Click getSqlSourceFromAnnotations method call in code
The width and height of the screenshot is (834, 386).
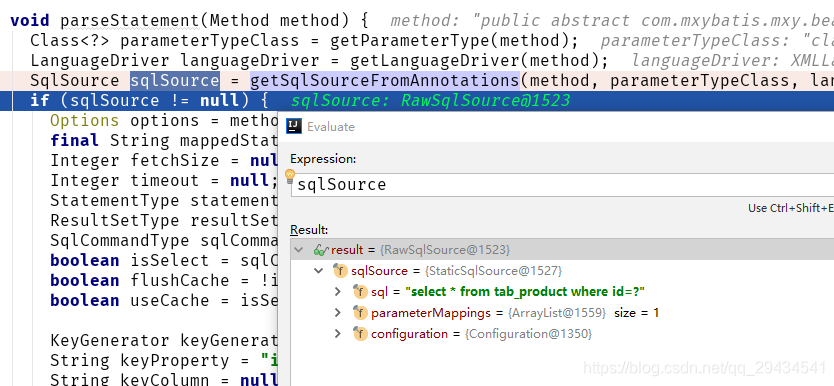tap(385, 80)
